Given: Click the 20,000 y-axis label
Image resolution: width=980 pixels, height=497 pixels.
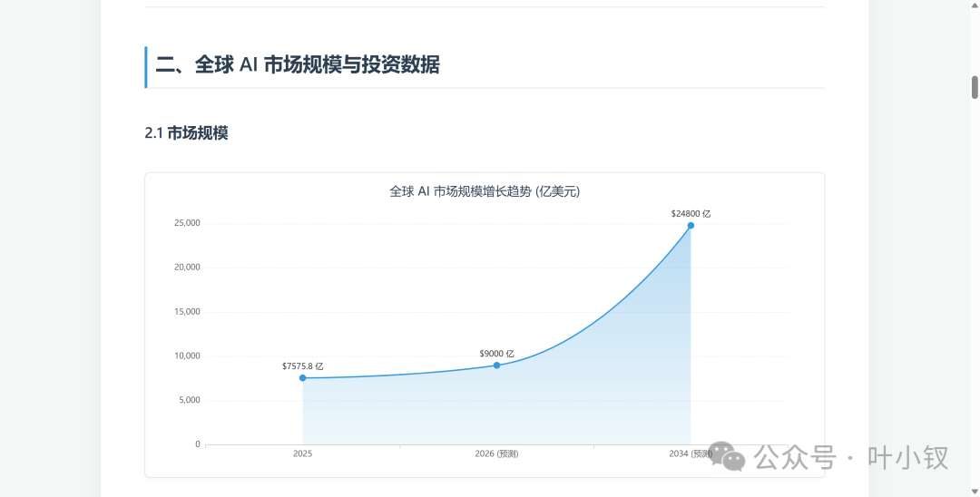Looking at the screenshot, I should pyautogui.click(x=187, y=268).
